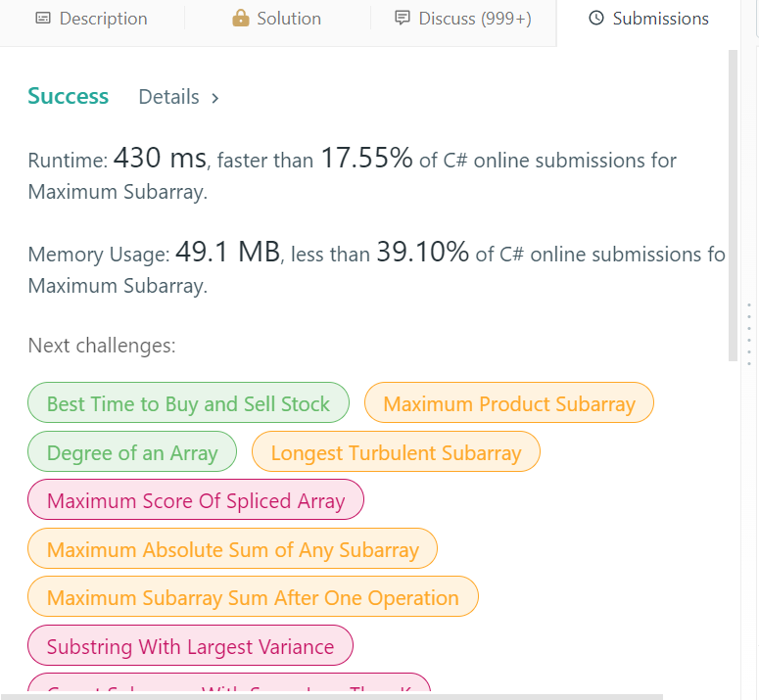
Task: Click the vertical scrollbar of the results panel
Action: (733, 206)
